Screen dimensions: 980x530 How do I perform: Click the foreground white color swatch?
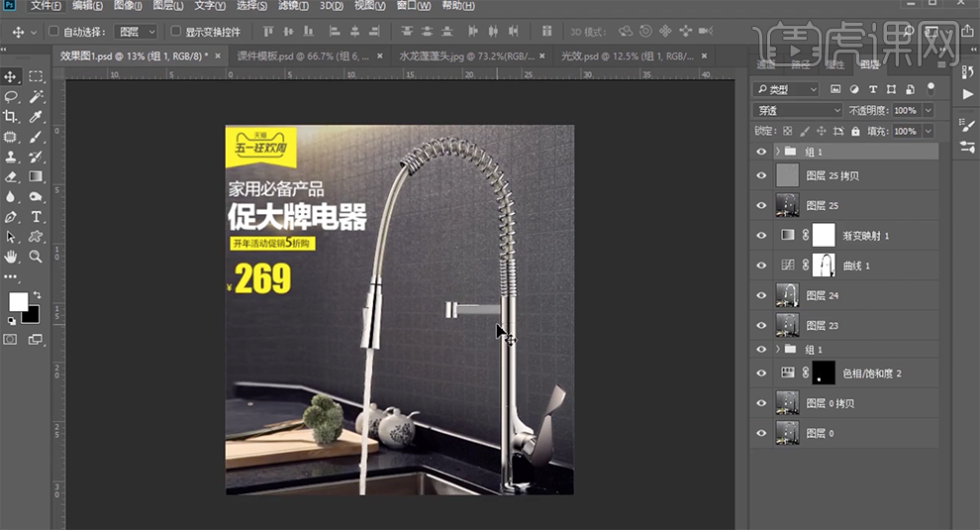click(x=17, y=301)
